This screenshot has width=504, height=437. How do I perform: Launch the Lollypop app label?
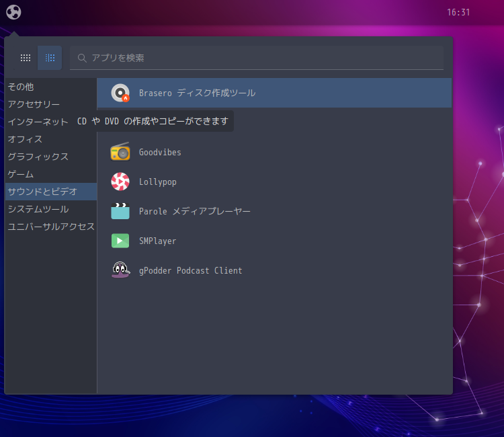click(157, 182)
